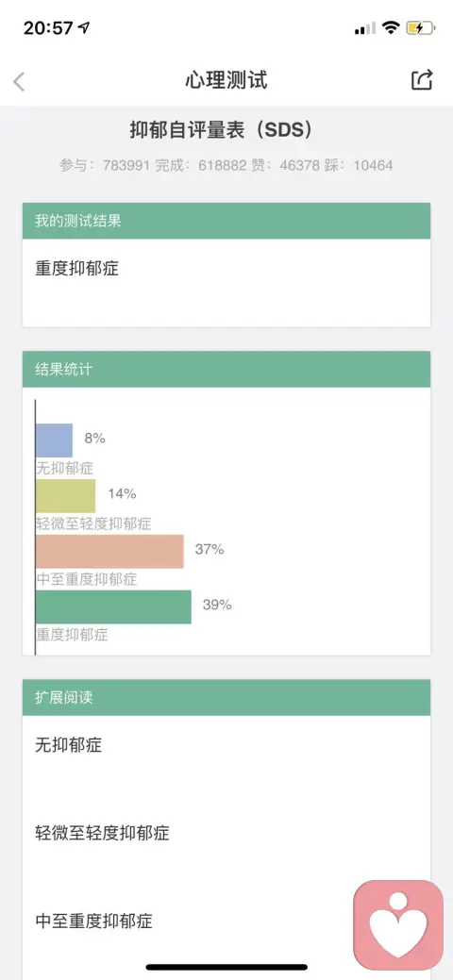Screen dimensions: 453x980
Task: Tap the cellular signal bars icon
Action: (365, 28)
